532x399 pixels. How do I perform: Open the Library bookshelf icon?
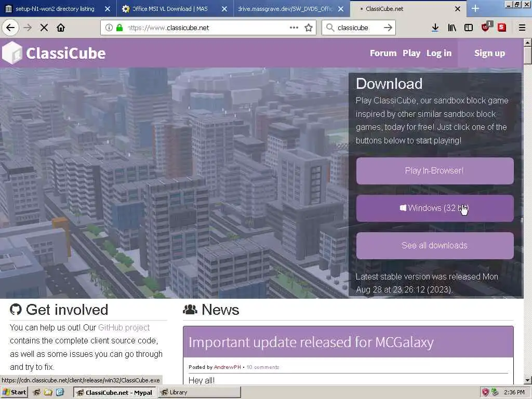click(452, 28)
